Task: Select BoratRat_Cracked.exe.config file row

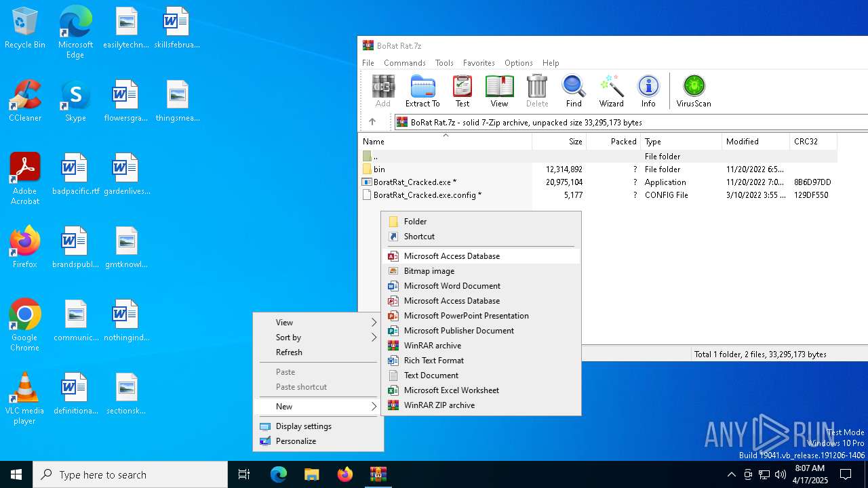Action: point(598,195)
